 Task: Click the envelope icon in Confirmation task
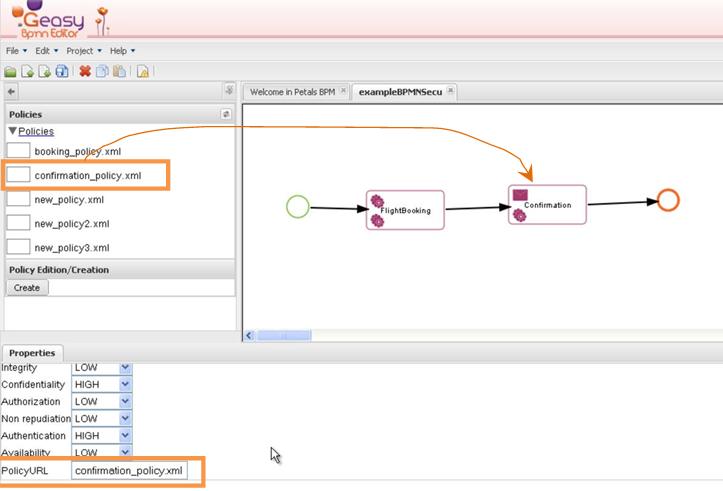tap(520, 195)
